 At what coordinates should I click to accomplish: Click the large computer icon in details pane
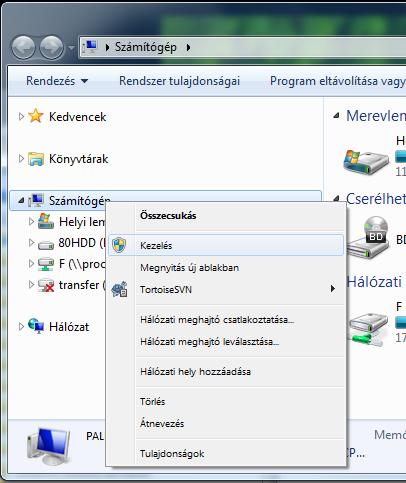click(49, 445)
